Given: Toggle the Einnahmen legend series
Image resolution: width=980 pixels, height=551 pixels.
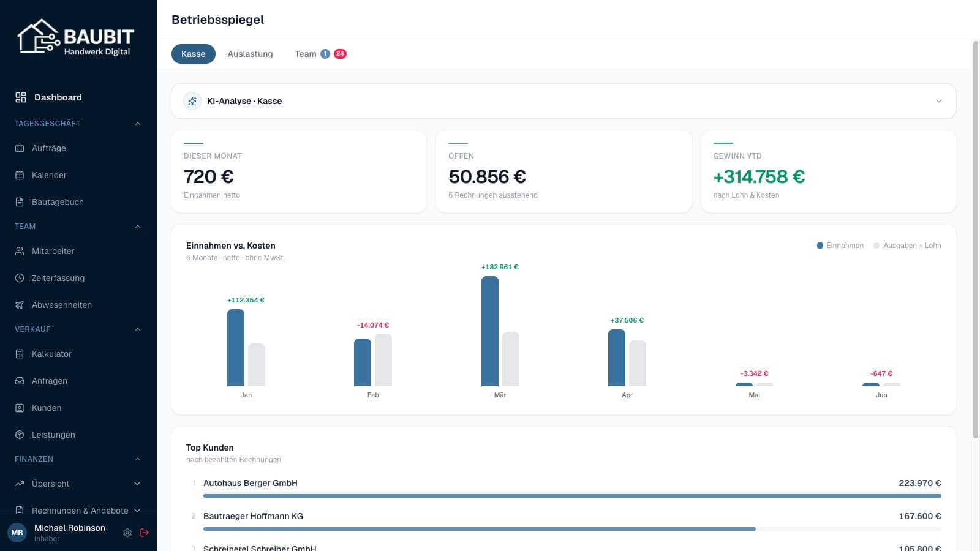Looking at the screenshot, I should click(840, 246).
